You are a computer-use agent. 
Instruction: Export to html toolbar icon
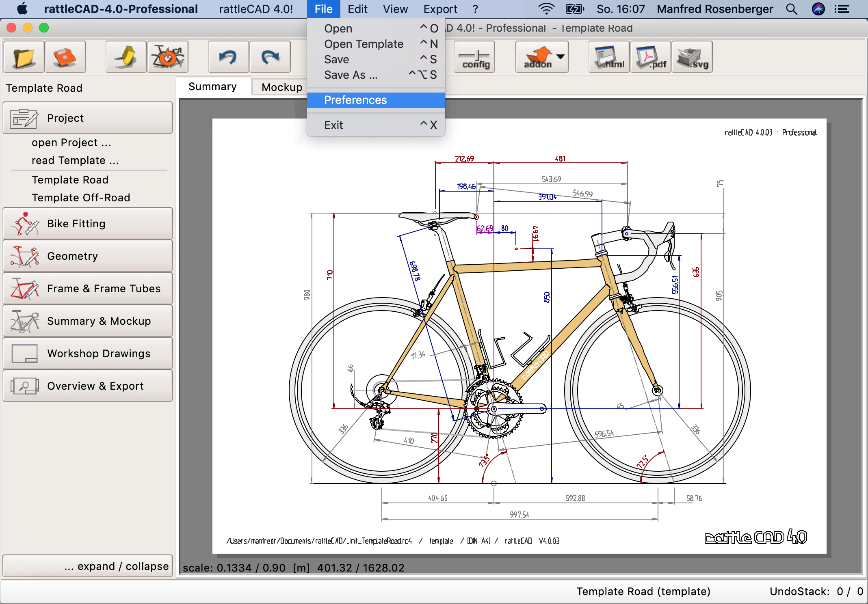(x=609, y=57)
